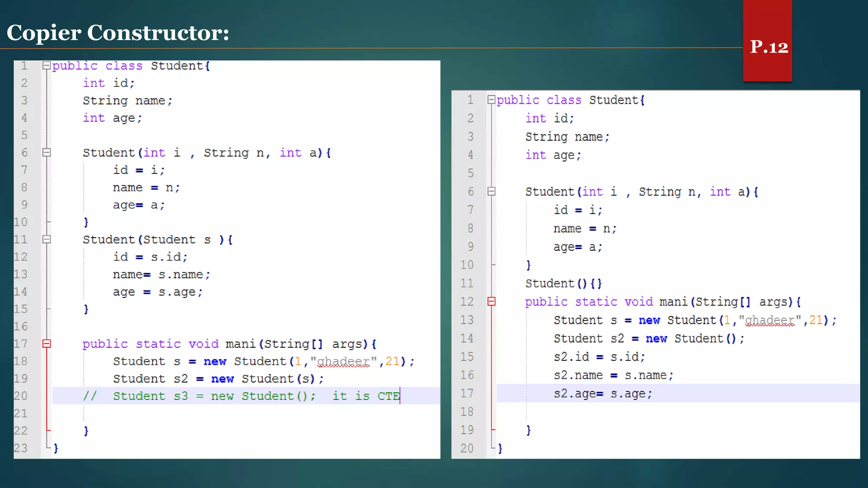Click 'String name;' in left editor

point(128,101)
